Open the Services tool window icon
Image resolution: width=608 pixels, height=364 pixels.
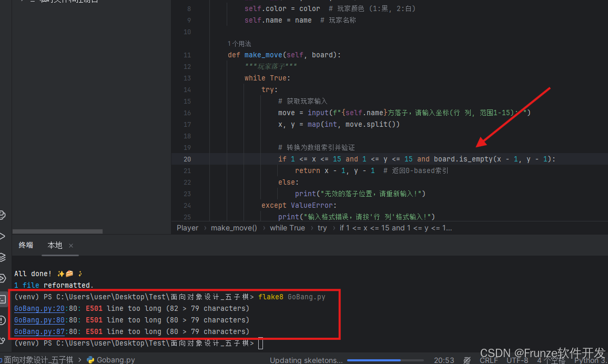[2, 278]
